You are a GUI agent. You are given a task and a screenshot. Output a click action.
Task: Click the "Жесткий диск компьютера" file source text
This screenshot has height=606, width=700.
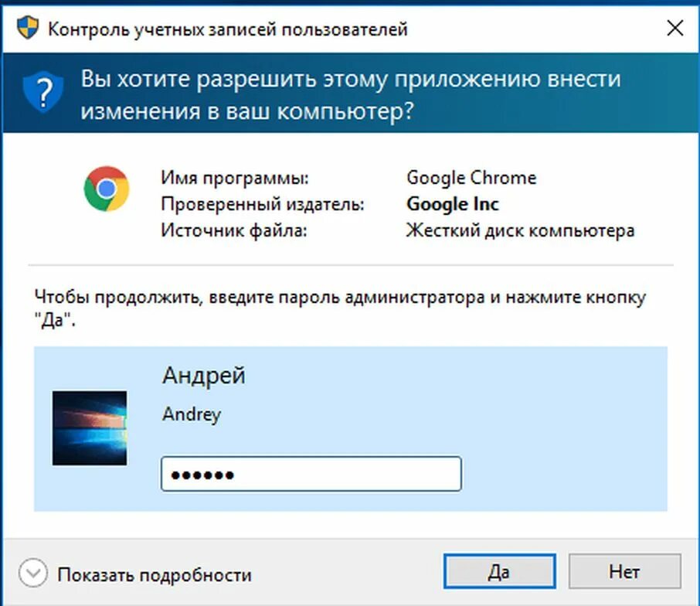(x=520, y=230)
